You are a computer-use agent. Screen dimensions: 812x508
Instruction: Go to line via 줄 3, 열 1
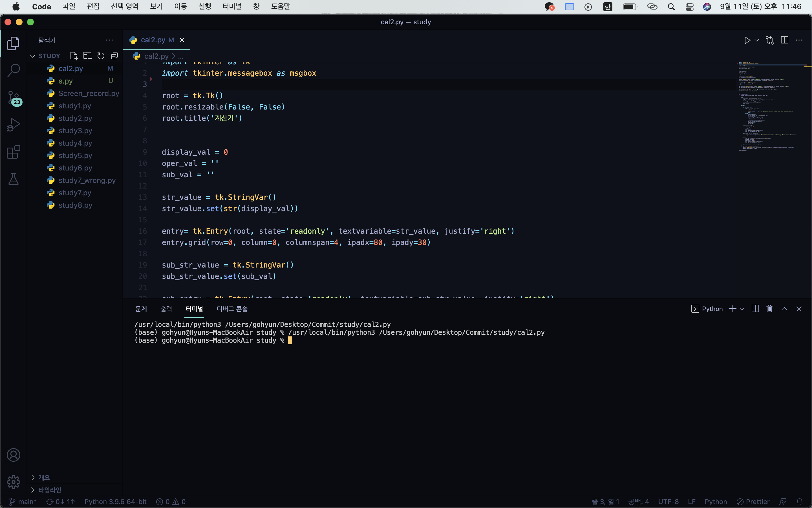[x=605, y=502]
